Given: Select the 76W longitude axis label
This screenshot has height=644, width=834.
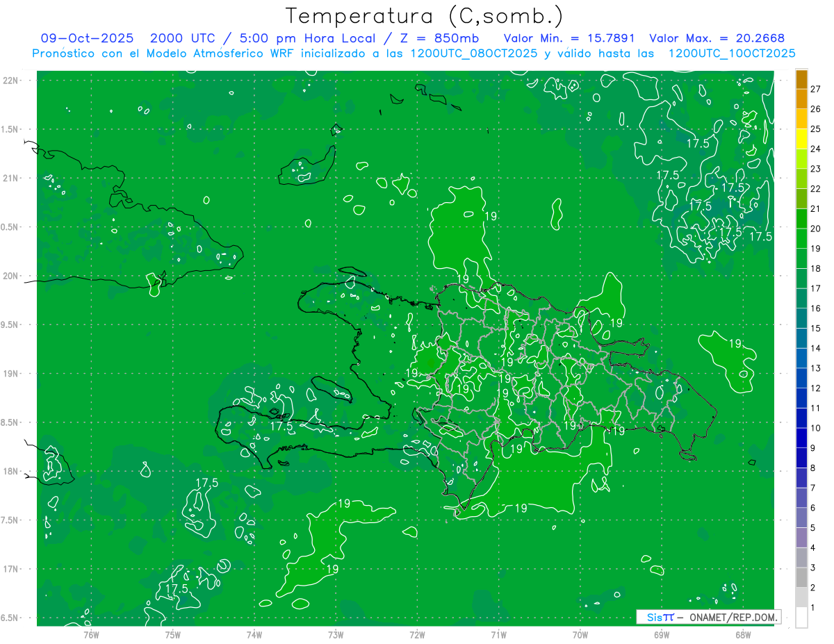Looking at the screenshot, I should pos(91,634).
